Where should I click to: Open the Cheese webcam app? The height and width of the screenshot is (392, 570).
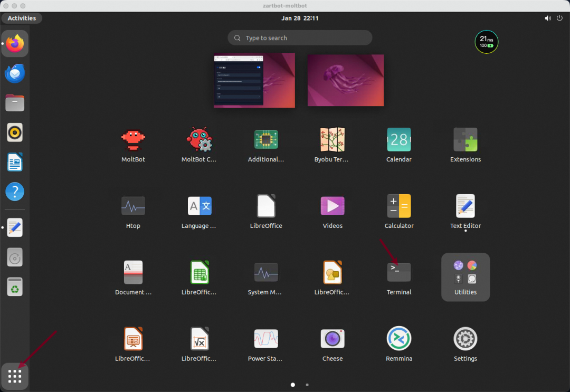tap(332, 339)
